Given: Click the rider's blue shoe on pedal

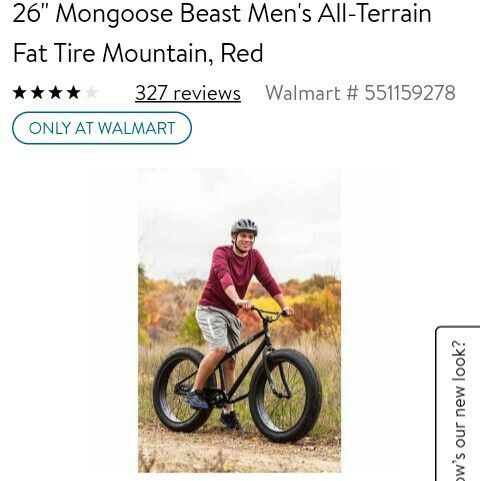Looking at the screenshot, I should [x=198, y=399].
